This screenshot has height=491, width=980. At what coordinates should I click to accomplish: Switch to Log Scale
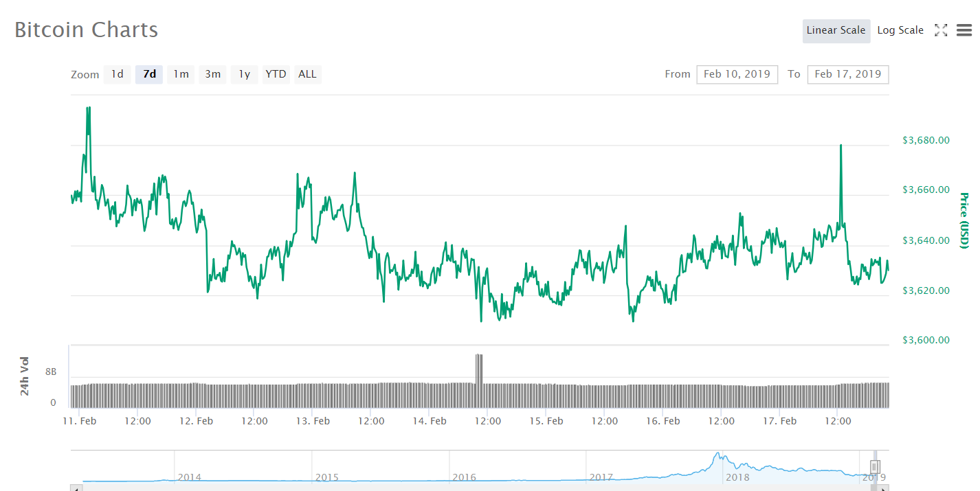pos(900,30)
